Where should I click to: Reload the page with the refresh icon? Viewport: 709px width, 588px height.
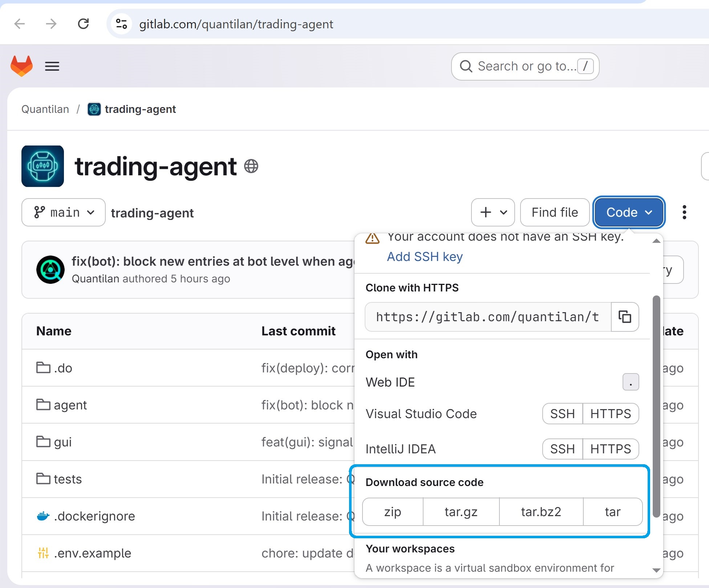[83, 24]
